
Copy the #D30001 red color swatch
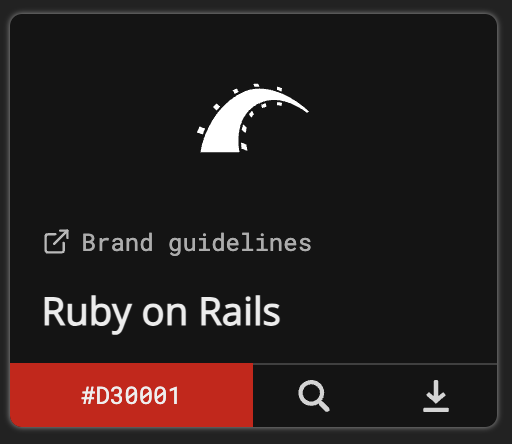[131, 395]
